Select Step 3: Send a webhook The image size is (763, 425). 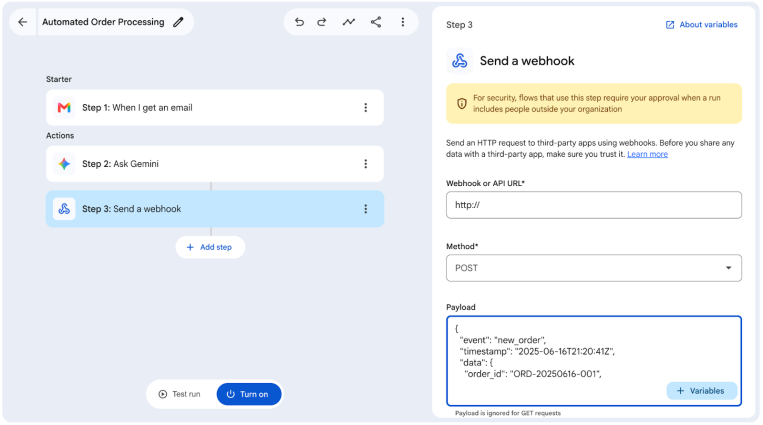pos(215,209)
